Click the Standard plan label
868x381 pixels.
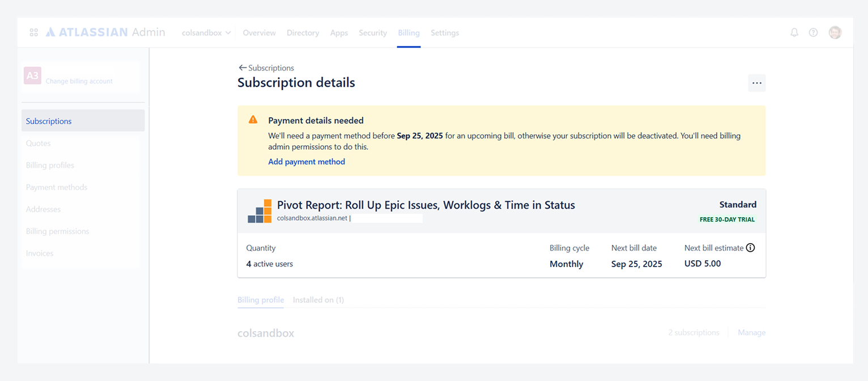(x=738, y=205)
